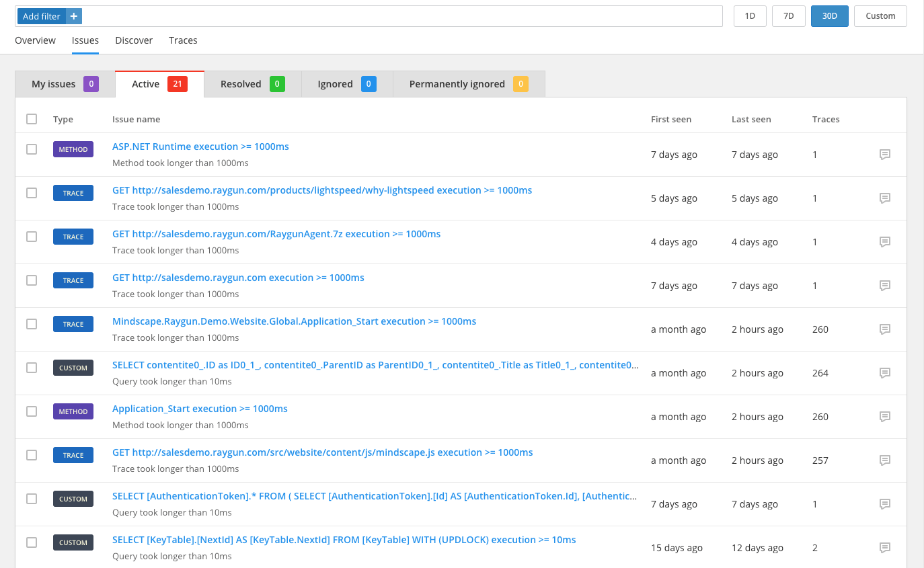The width and height of the screenshot is (924, 568).
Task: Open the mindscape.js execution issue link
Action: (x=323, y=452)
